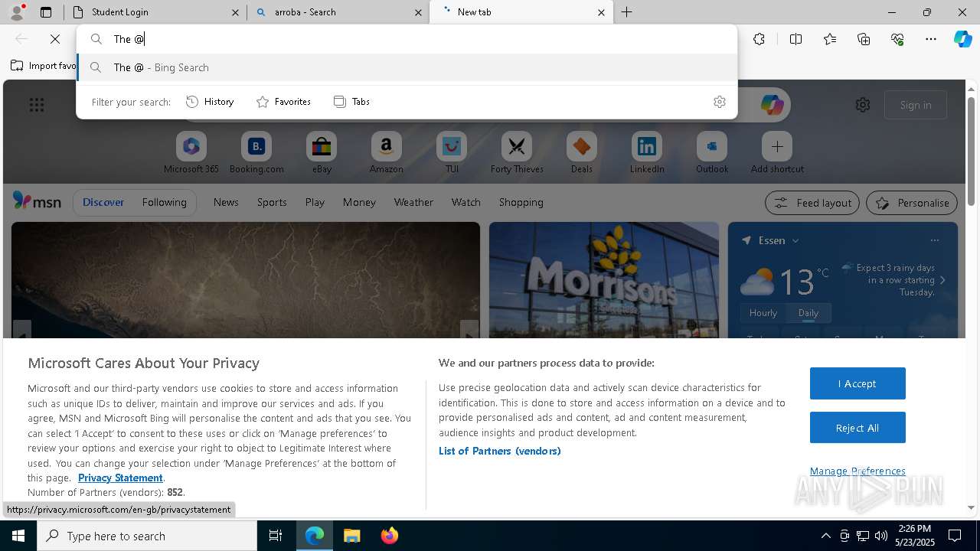The height and width of the screenshot is (551, 980).
Task: Go to the Money category
Action: coord(359,202)
